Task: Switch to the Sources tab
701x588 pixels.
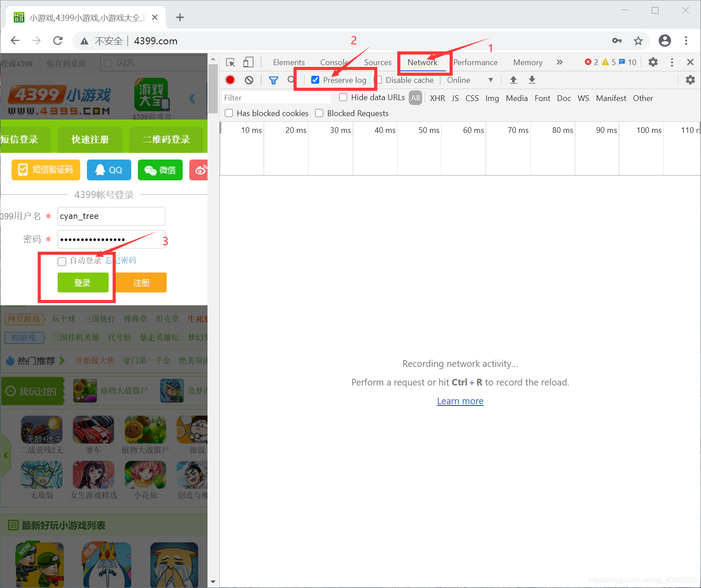Action: coord(378,62)
